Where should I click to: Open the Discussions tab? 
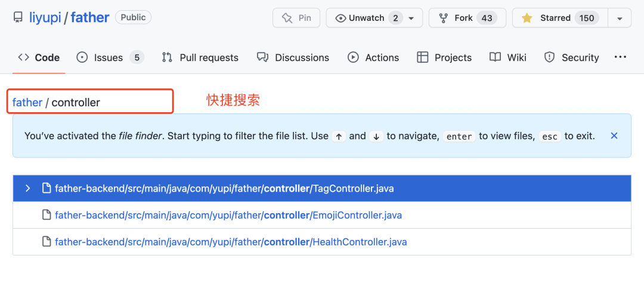[x=293, y=57]
